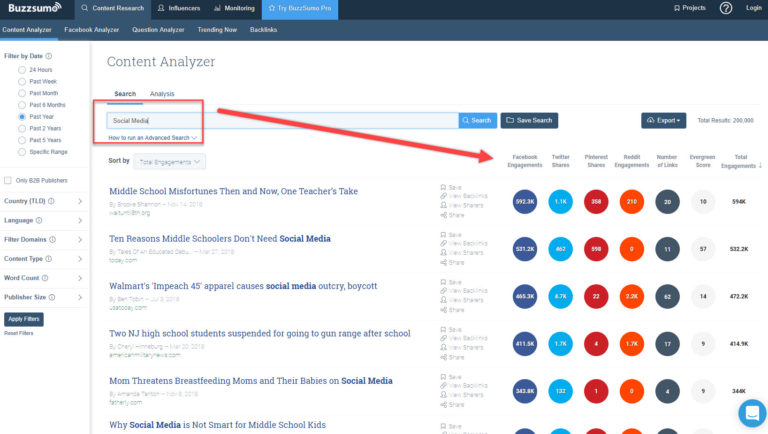
Task: Open Monitoring menu
Action: (234, 8)
